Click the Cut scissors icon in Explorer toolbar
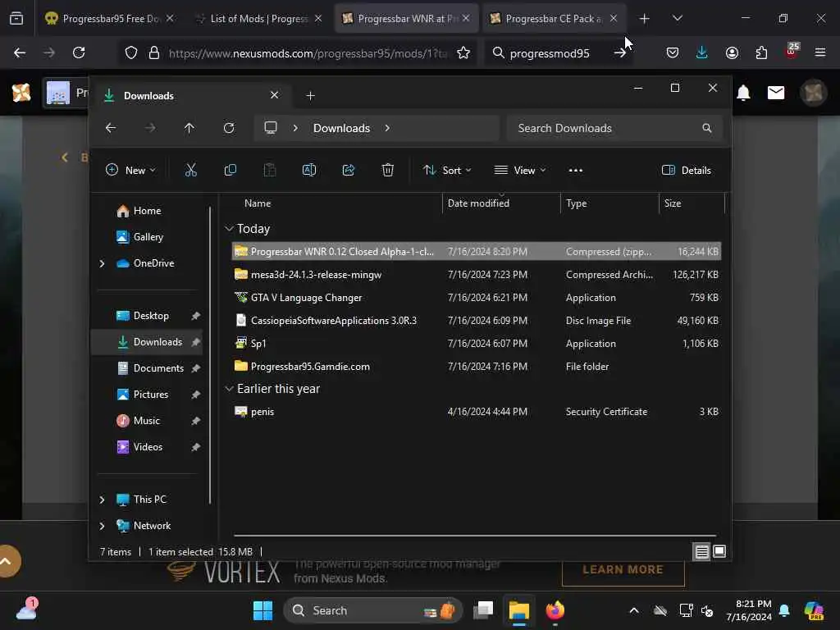This screenshot has height=630, width=840. click(x=190, y=171)
